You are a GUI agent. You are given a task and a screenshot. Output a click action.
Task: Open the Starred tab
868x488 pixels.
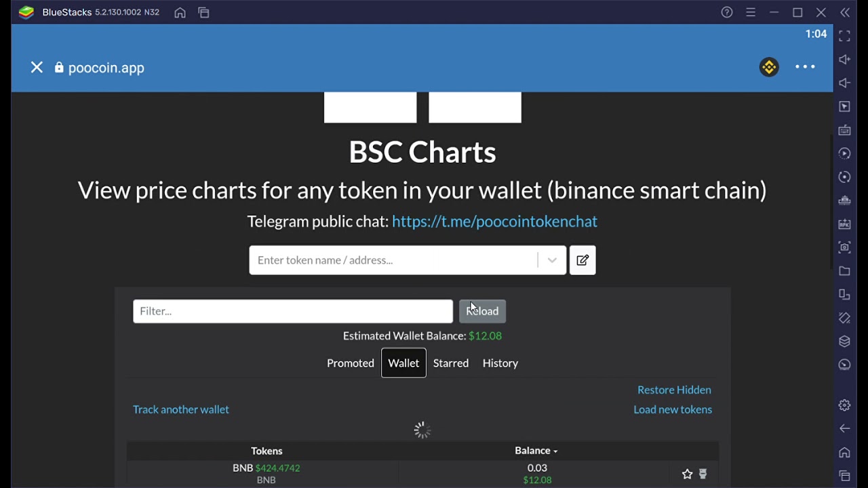coord(451,363)
